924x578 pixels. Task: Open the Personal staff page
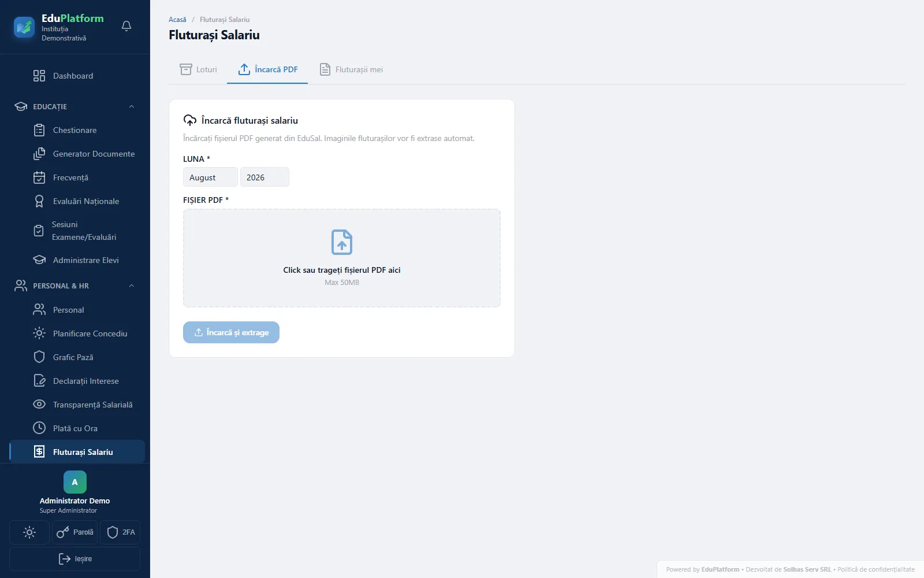[x=77, y=310]
